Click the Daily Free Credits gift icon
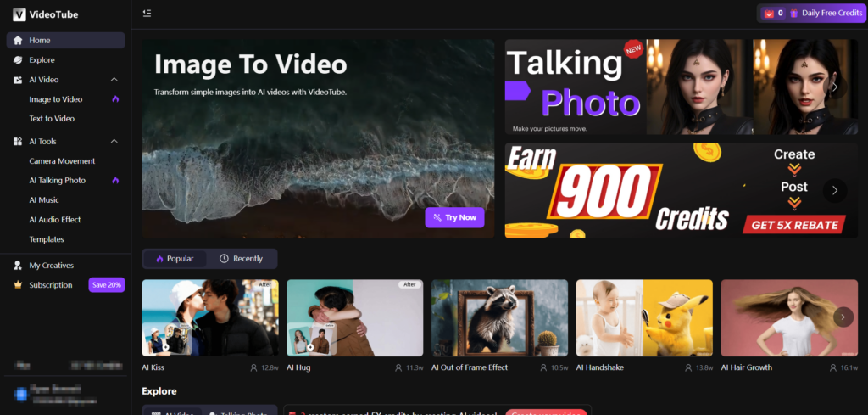 click(793, 14)
